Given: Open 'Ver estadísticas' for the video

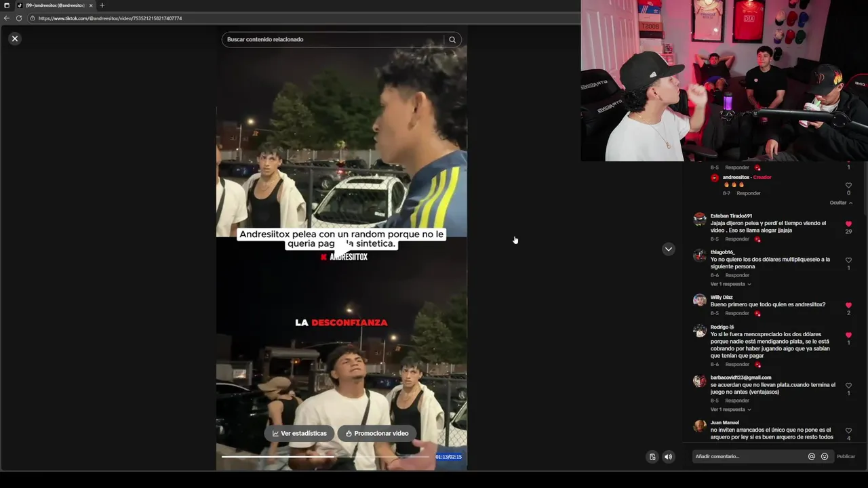Looking at the screenshot, I should [300, 433].
